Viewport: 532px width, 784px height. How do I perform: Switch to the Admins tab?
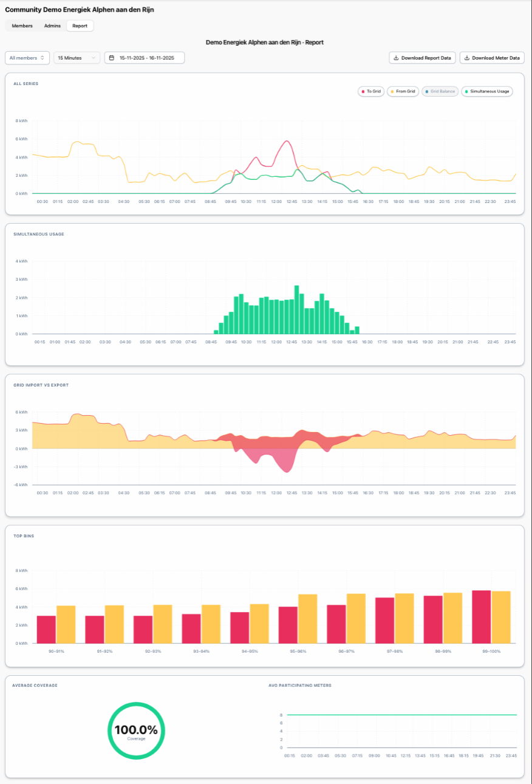coord(52,26)
